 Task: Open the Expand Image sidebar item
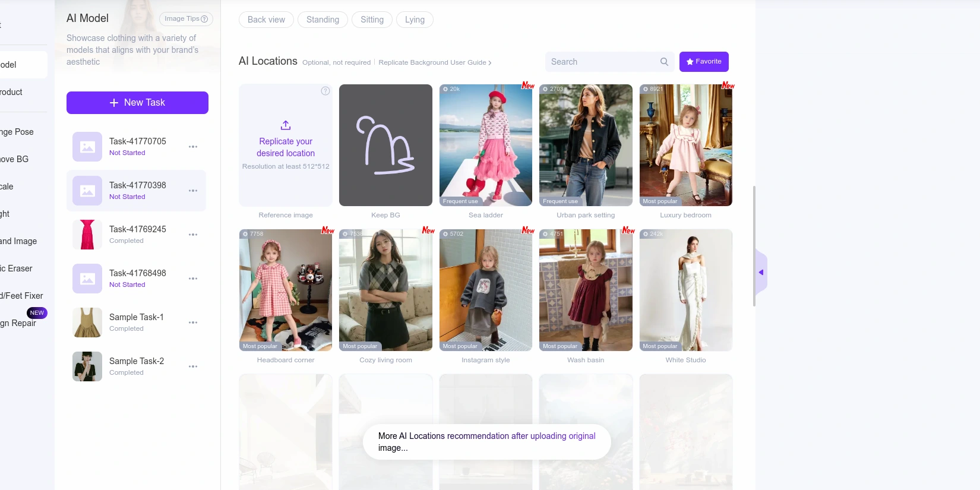click(x=19, y=241)
